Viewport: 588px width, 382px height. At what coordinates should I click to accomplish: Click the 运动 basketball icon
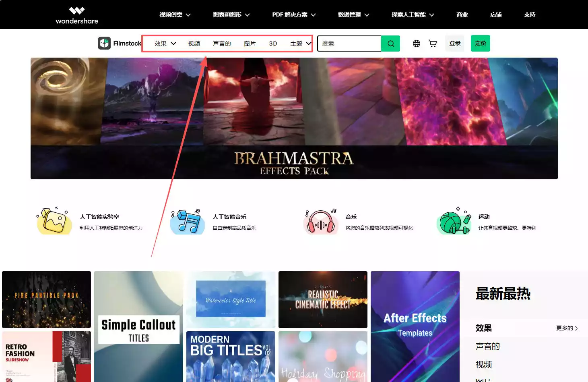pyautogui.click(x=454, y=221)
